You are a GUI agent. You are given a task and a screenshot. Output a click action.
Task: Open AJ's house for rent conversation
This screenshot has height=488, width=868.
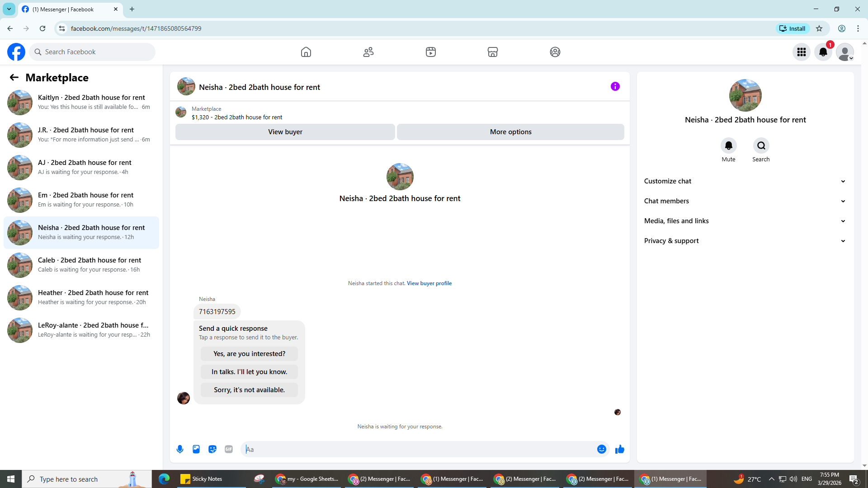coord(81,167)
